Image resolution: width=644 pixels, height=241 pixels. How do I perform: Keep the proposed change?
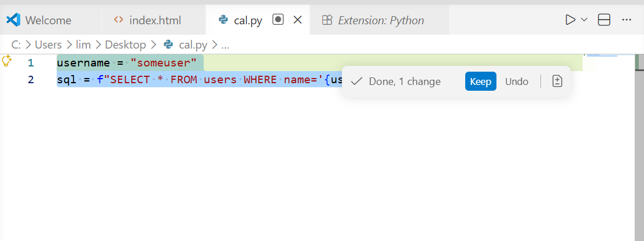coord(480,81)
